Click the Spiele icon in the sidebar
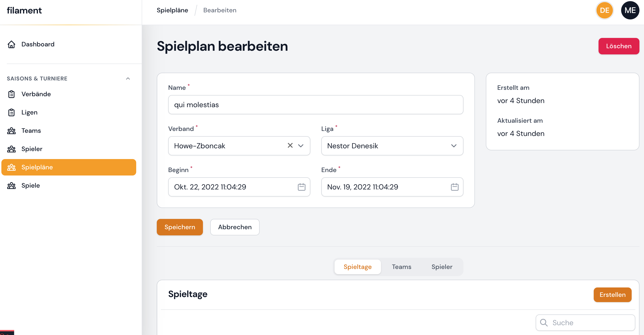The image size is (644, 335). pos(11,185)
